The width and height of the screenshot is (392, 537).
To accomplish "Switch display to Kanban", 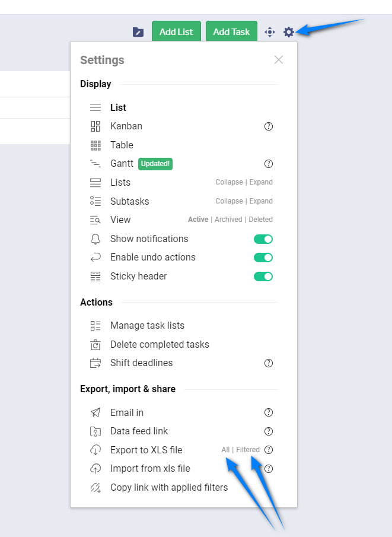I will [126, 126].
